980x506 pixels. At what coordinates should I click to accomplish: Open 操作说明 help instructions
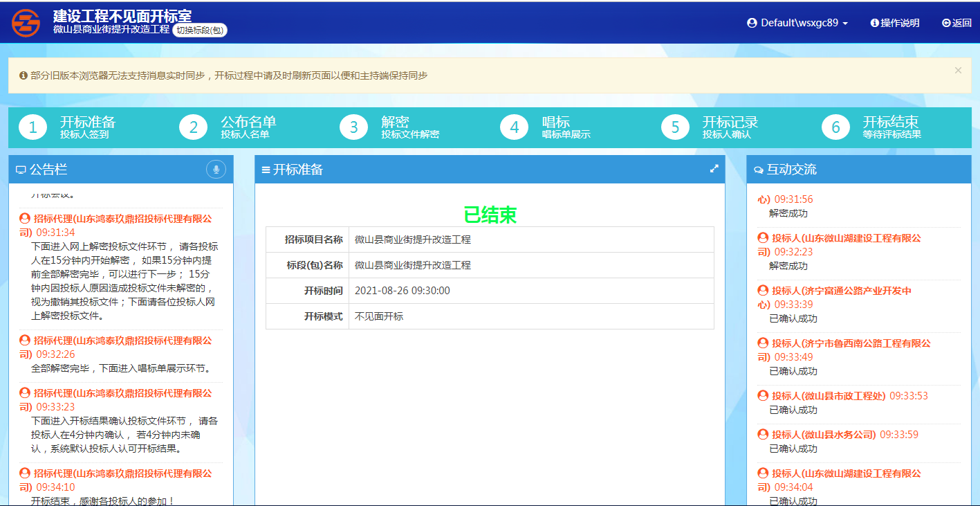click(895, 23)
